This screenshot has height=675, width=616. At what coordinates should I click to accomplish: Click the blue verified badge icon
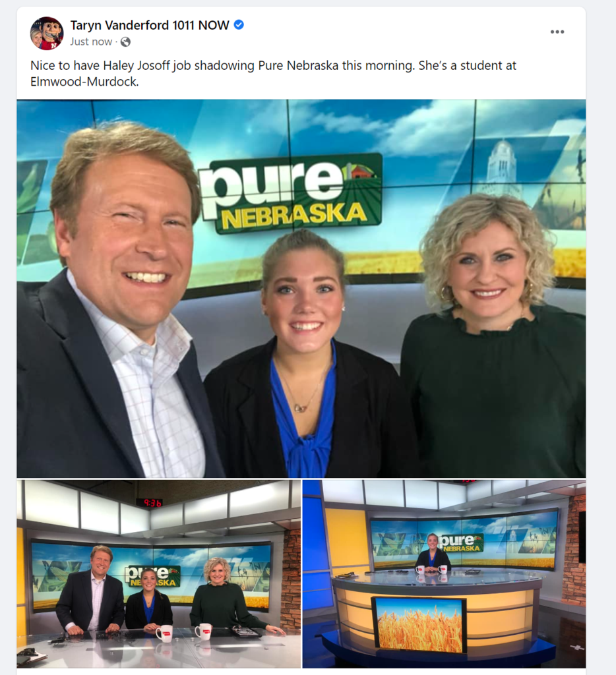pyautogui.click(x=239, y=25)
